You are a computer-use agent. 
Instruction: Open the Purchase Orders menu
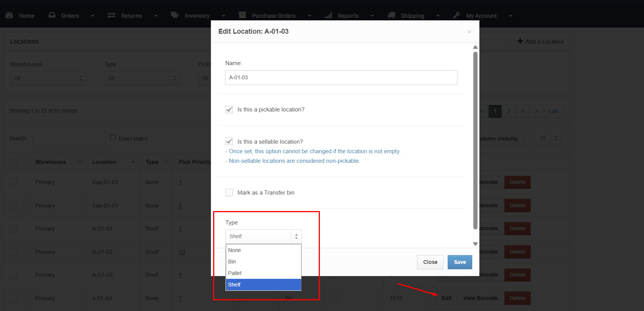click(274, 16)
